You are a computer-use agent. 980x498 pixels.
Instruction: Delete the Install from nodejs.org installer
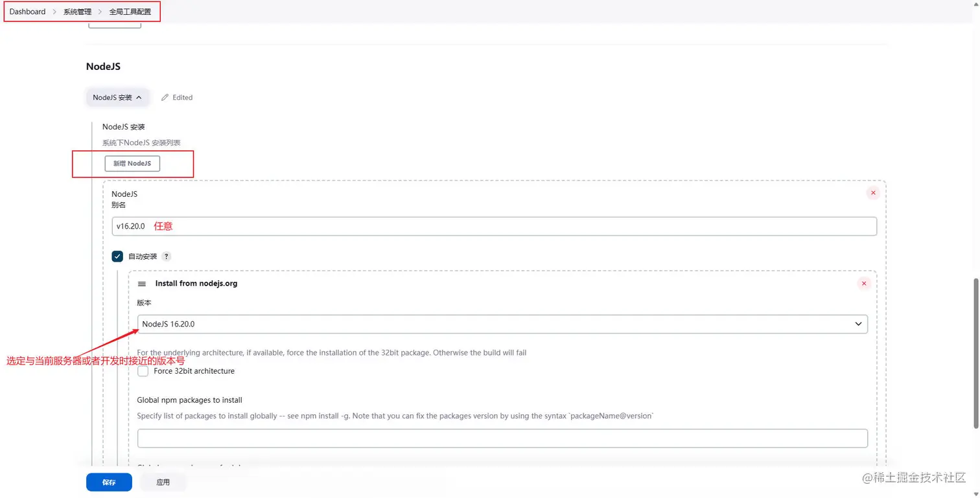pos(863,284)
